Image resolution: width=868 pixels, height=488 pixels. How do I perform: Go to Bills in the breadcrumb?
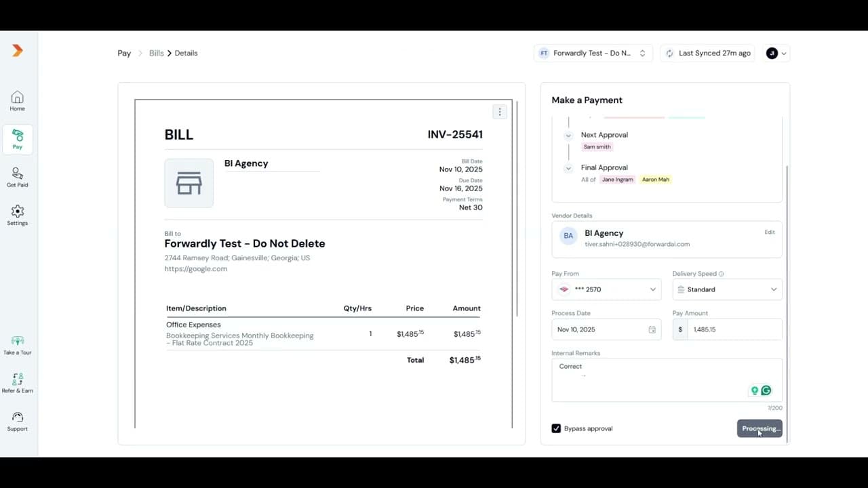[157, 53]
